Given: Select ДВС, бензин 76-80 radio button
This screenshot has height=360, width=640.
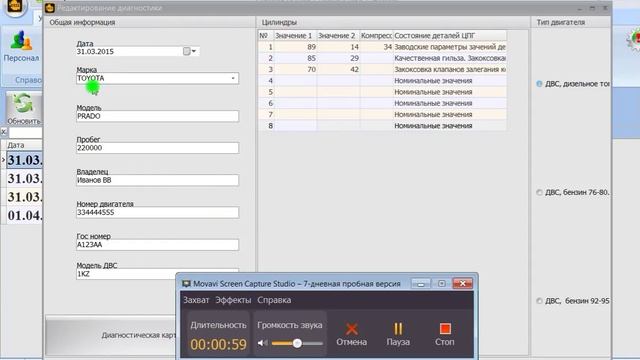Looking at the screenshot, I should point(539,192).
